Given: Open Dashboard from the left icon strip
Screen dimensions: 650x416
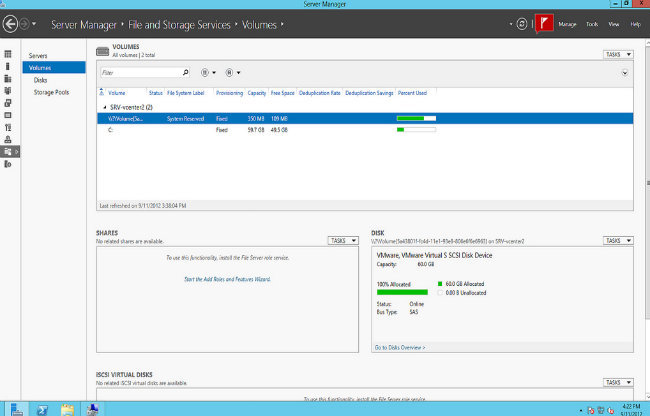Looking at the screenshot, I should pos(8,53).
